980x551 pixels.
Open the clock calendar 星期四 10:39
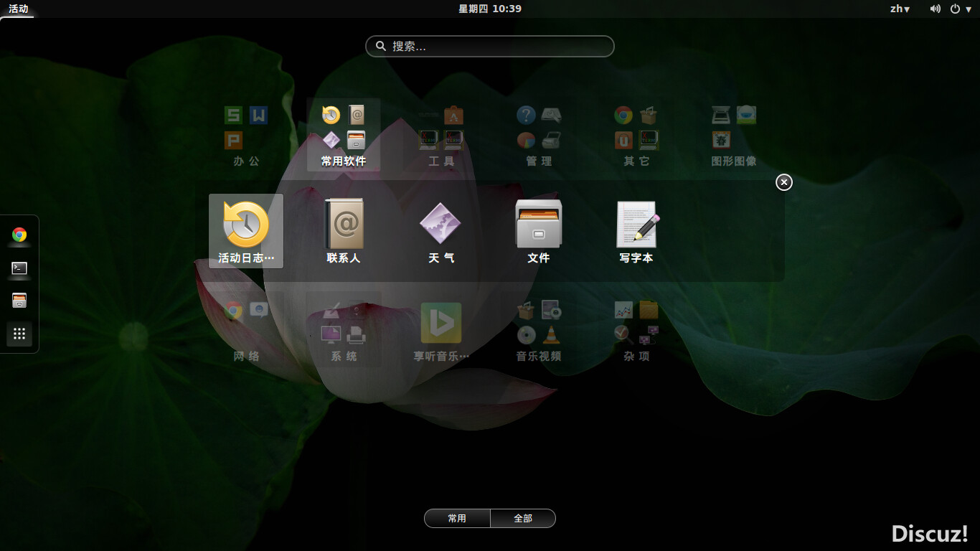coord(490,9)
